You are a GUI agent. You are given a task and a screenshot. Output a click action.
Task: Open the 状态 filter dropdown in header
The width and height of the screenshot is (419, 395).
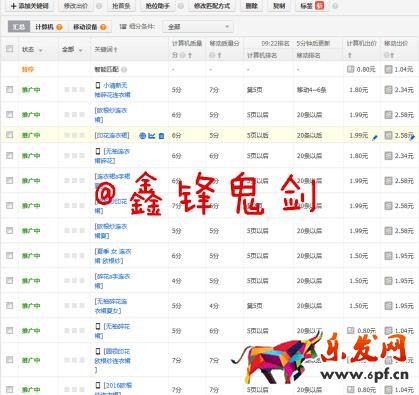[x=41, y=50]
